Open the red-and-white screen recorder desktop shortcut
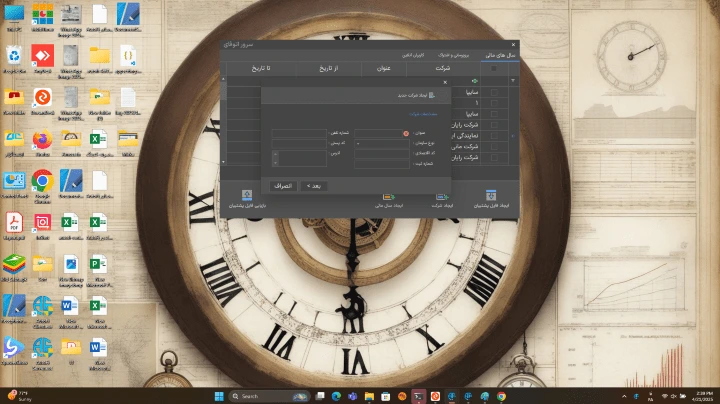This screenshot has height=404, width=720. [x=43, y=225]
